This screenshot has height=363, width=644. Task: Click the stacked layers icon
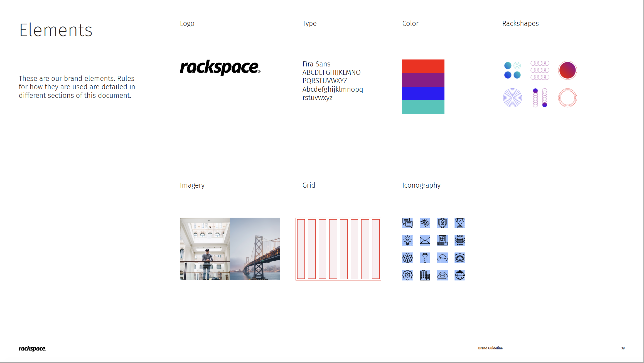pyautogui.click(x=460, y=258)
